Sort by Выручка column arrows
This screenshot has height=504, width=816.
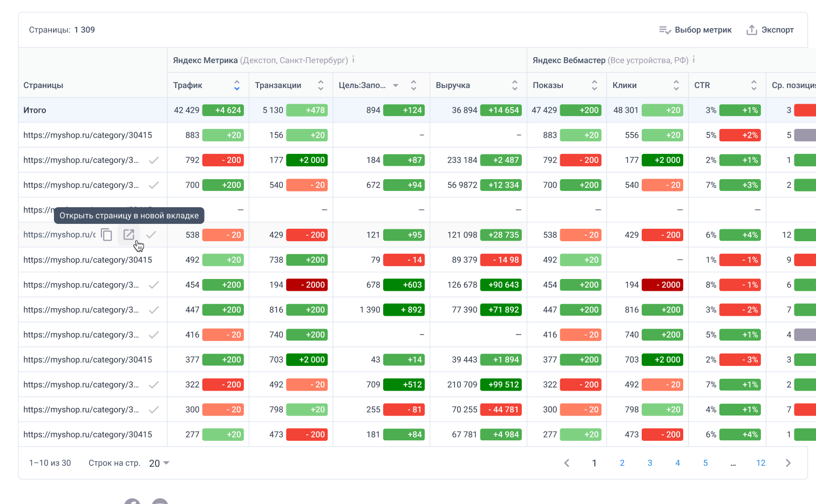514,85
